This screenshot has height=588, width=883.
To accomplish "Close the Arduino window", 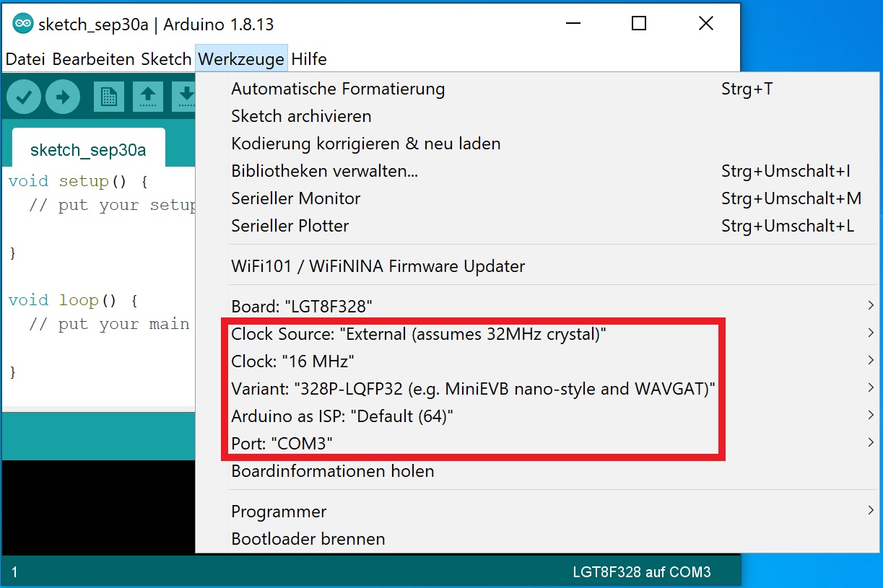I will tap(706, 24).
